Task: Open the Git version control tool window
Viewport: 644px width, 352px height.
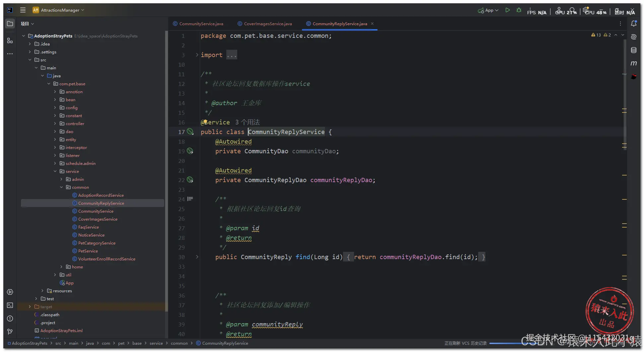Action: (x=10, y=332)
